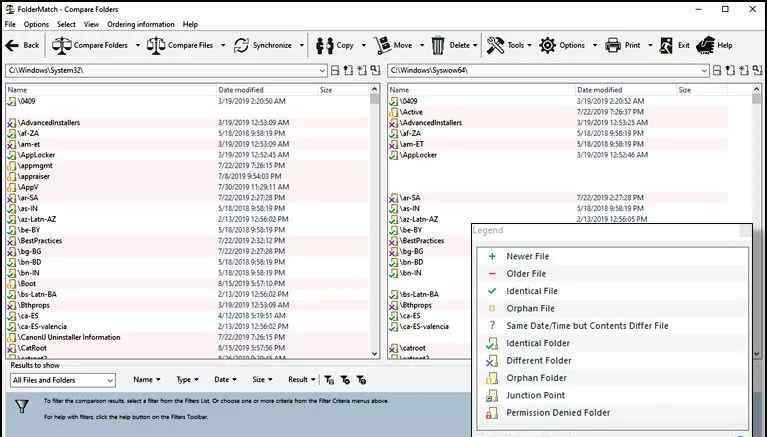767x437 pixels.
Task: Open Tools with the wrench-hammer button
Action: (505, 45)
